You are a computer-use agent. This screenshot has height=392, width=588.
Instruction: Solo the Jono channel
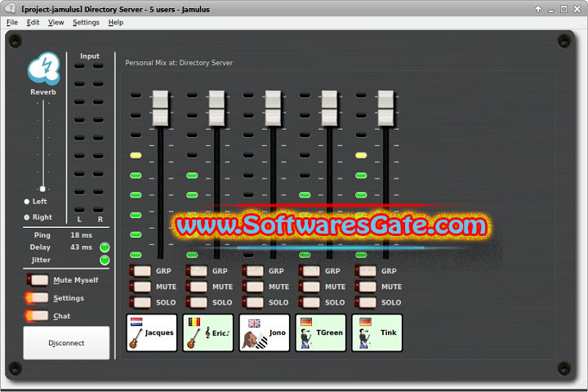(x=252, y=302)
